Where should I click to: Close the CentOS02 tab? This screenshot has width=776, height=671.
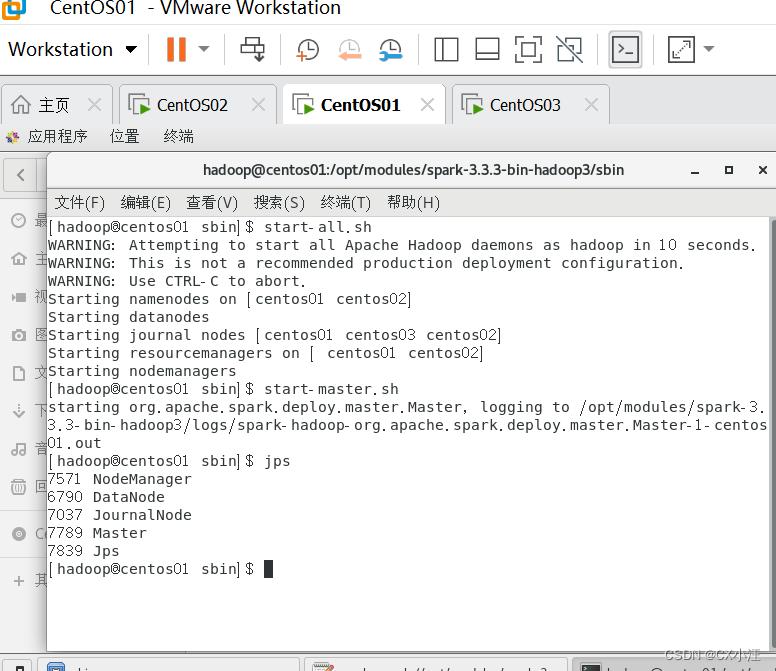(x=258, y=105)
